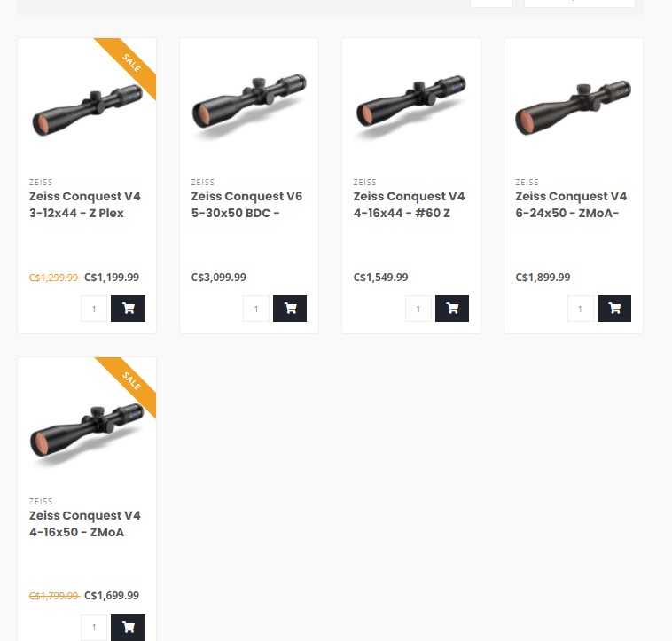Add Zeiss Conquest V4 4-16x50 to cart
Viewport: 672px width, 641px height.
point(128,628)
